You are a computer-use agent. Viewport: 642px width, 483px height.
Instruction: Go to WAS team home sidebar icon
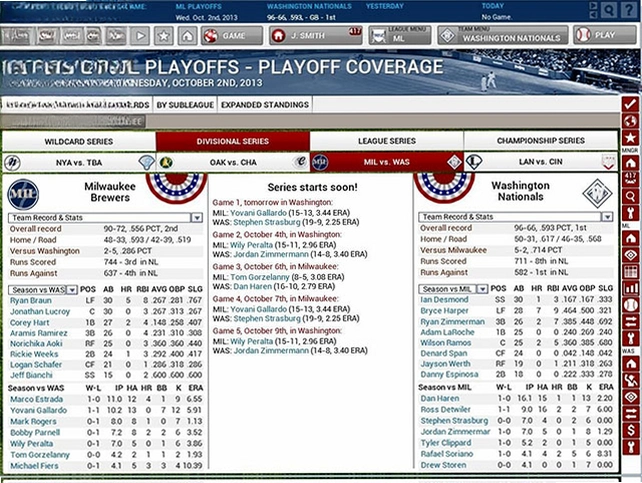tap(631, 363)
